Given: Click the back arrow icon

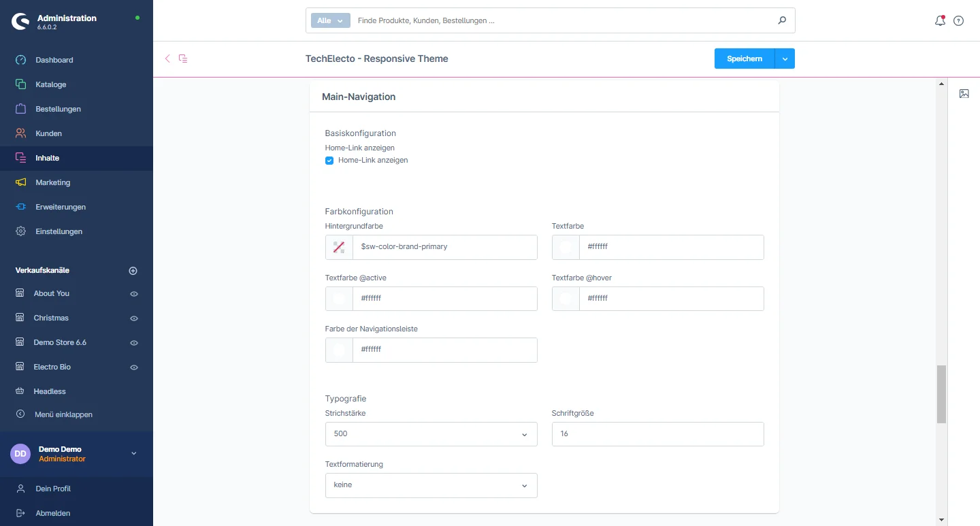Looking at the screenshot, I should 167,59.
